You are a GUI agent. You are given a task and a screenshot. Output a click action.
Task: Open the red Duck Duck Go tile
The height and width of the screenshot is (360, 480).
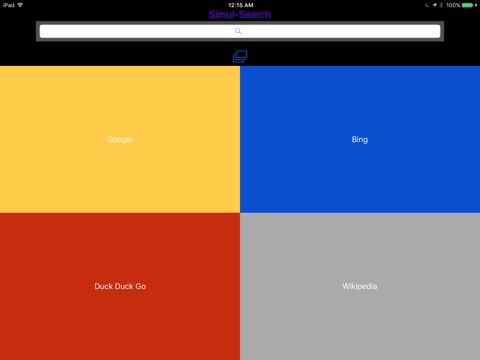pyautogui.click(x=120, y=286)
